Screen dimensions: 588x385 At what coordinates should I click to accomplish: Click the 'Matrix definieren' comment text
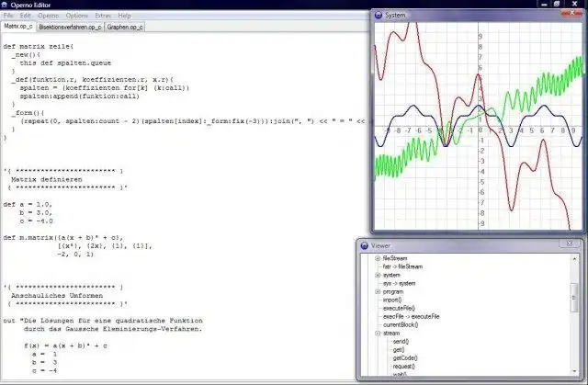pyautogui.click(x=47, y=179)
